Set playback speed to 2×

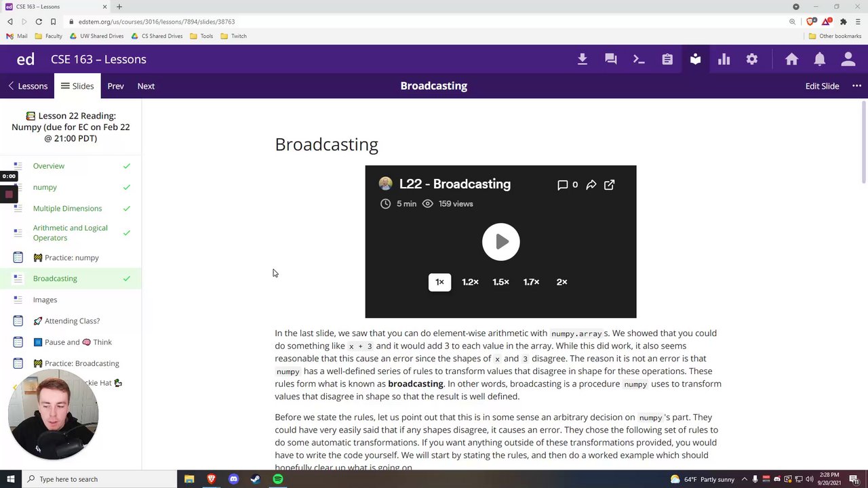pos(561,282)
